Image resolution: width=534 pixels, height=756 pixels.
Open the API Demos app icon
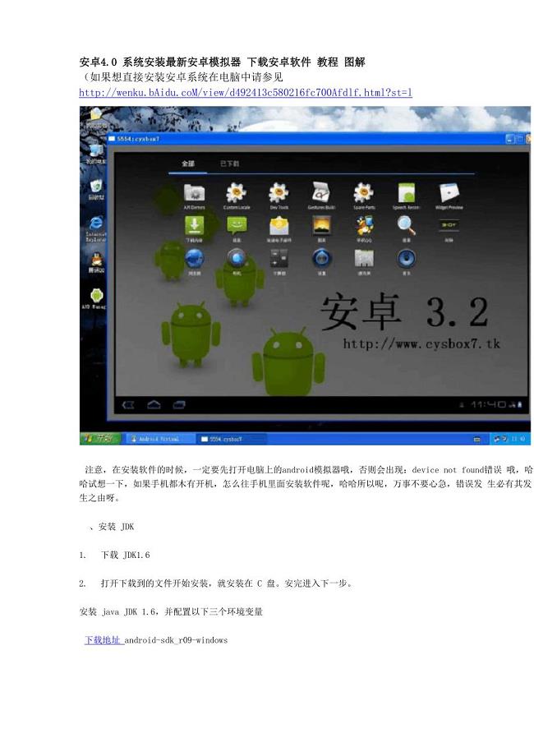(x=195, y=194)
